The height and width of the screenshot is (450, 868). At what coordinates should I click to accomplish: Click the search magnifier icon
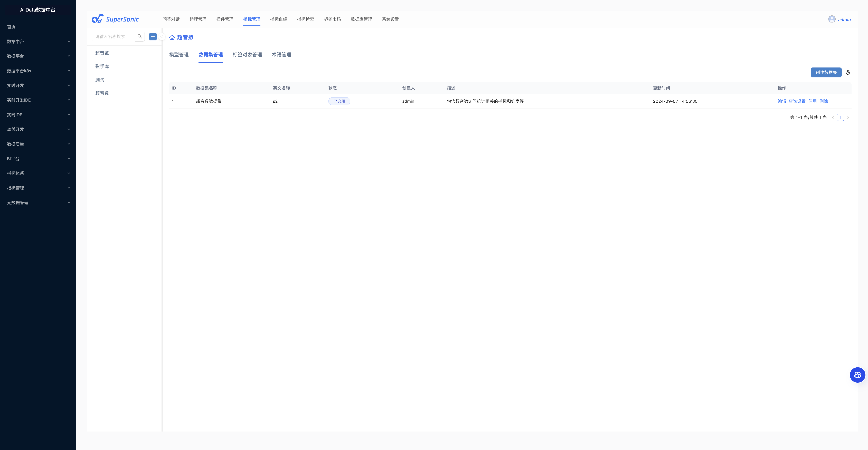[x=140, y=36]
